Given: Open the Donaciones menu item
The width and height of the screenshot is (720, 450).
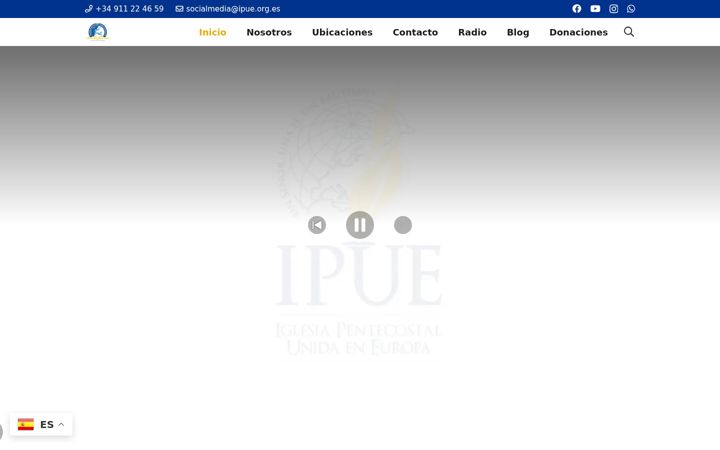Looking at the screenshot, I should tap(578, 32).
